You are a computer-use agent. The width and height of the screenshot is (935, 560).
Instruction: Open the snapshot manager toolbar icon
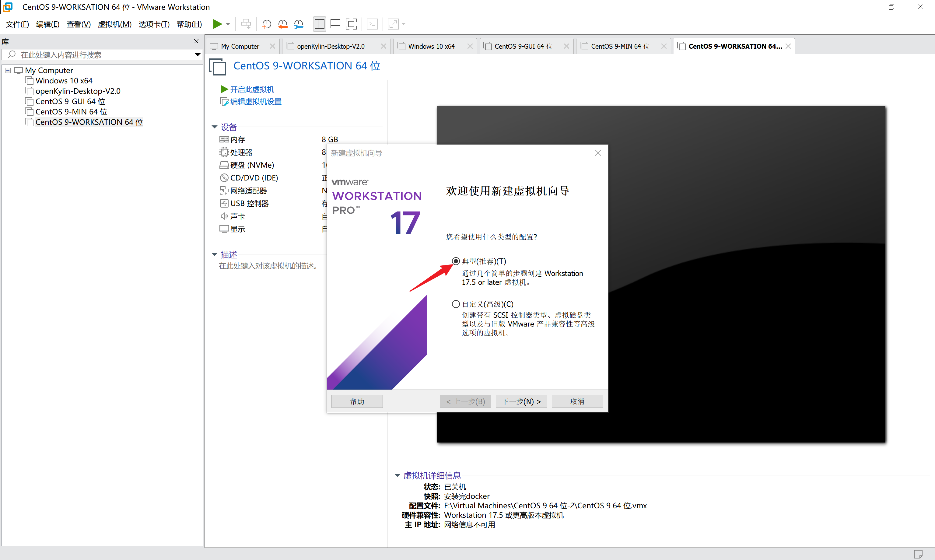(299, 24)
